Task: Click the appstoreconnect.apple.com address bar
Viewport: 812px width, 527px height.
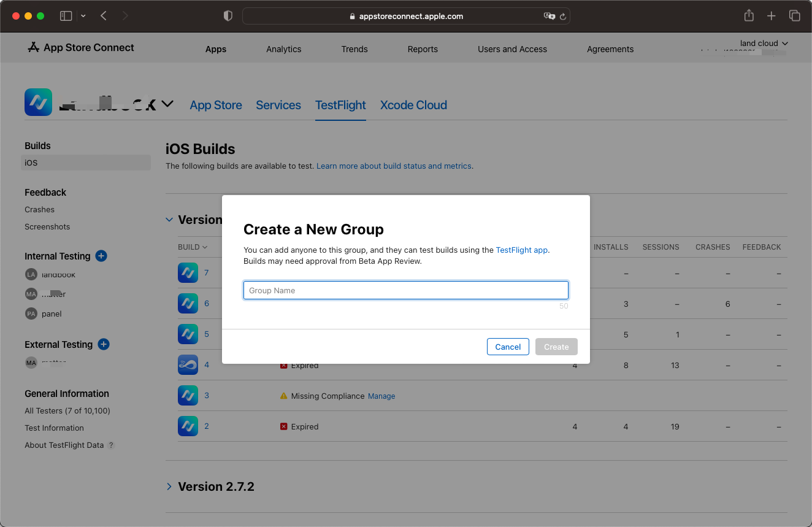Action: click(x=406, y=16)
